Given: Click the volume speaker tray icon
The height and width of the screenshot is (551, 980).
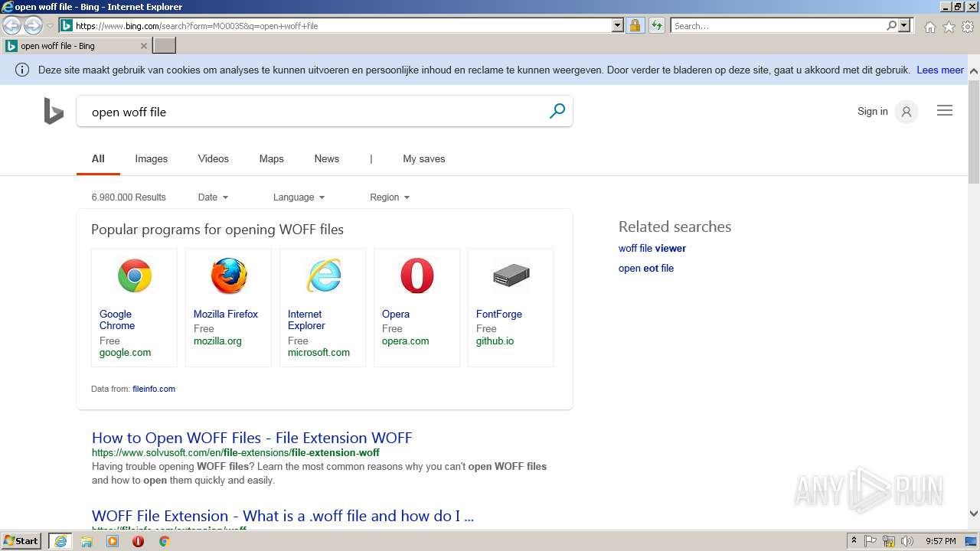Looking at the screenshot, I should [907, 541].
